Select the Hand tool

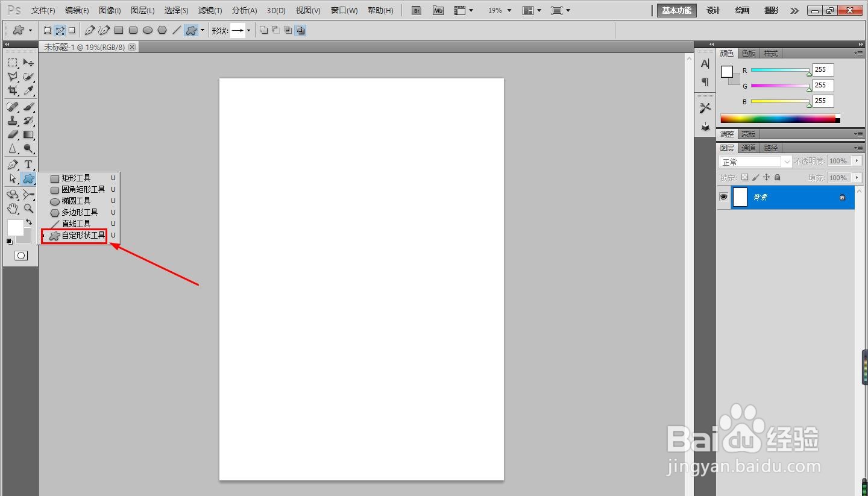pyautogui.click(x=13, y=209)
